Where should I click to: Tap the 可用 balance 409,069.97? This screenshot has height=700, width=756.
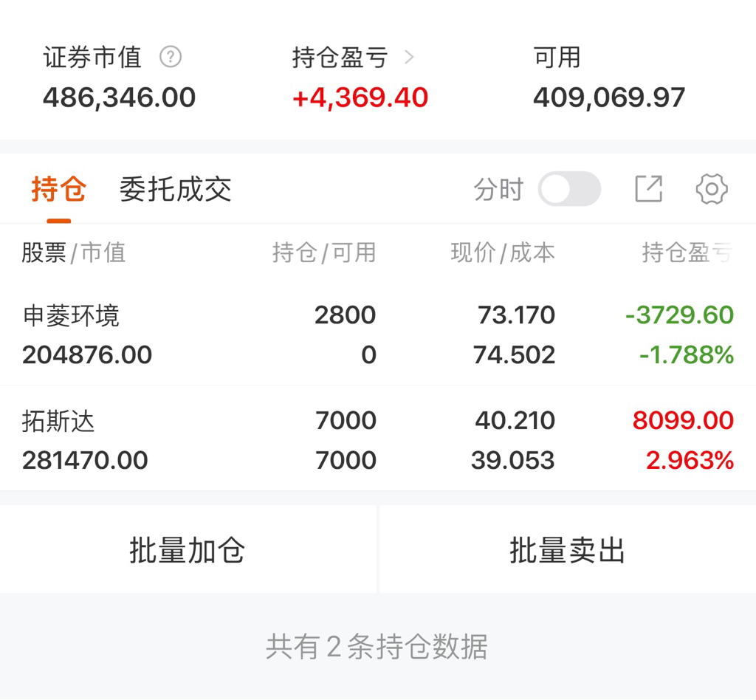pos(609,98)
